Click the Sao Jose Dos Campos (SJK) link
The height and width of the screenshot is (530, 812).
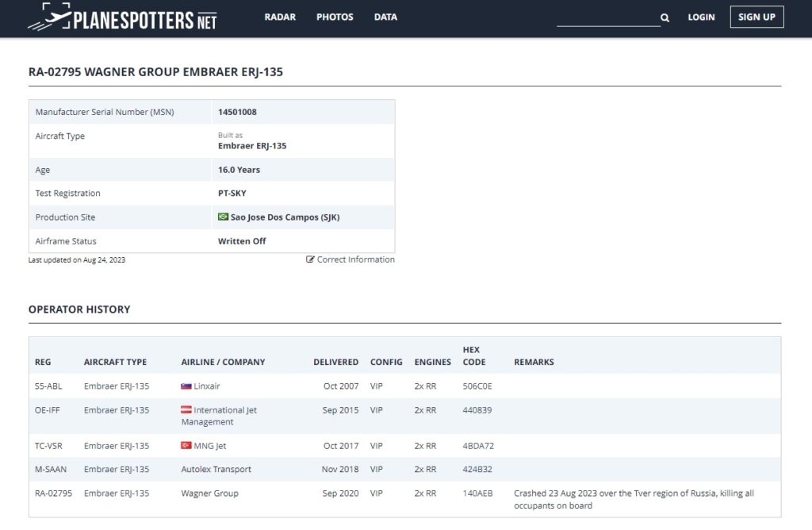point(285,217)
